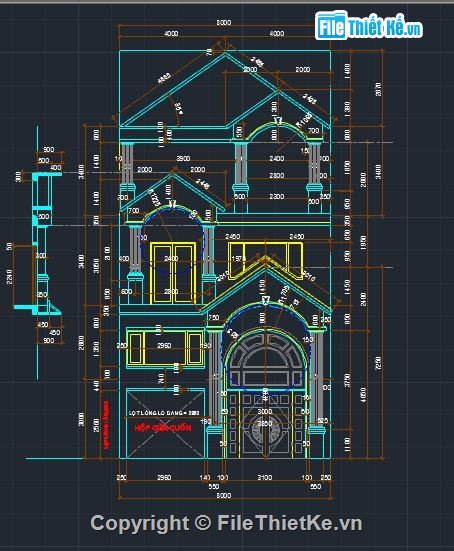Image resolution: width=454 pixels, height=551 pixels.
Task: Select the 3650 dimension across the main door
Action: tap(265, 423)
